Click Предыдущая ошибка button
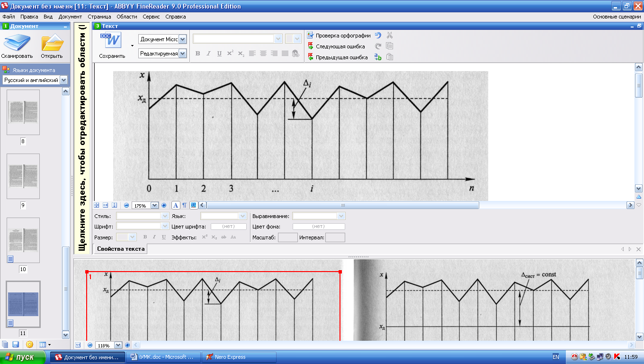 pyautogui.click(x=338, y=57)
